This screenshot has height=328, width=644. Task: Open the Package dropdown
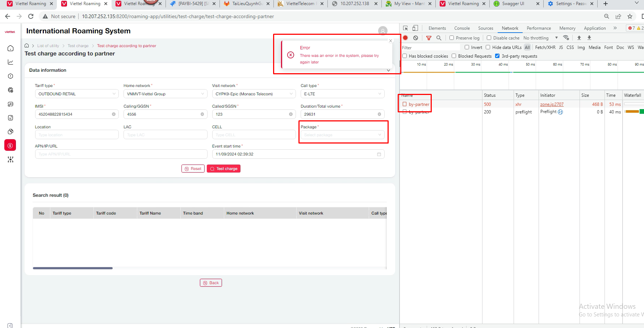point(342,135)
